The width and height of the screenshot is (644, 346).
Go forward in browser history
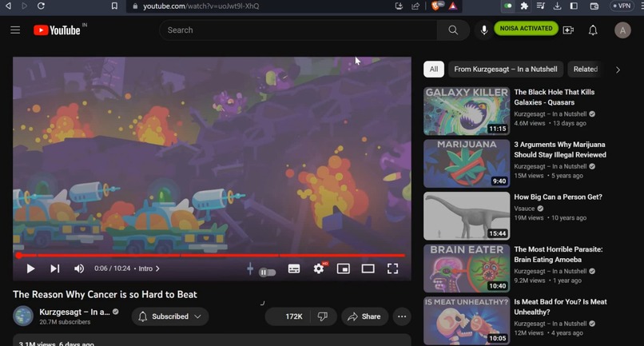click(x=24, y=6)
